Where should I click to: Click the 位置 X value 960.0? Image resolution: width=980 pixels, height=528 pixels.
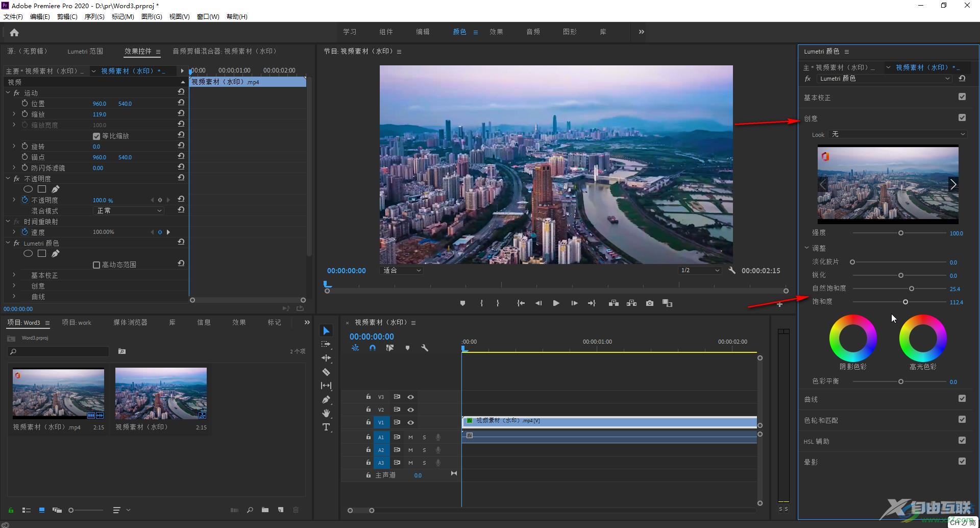coord(99,104)
